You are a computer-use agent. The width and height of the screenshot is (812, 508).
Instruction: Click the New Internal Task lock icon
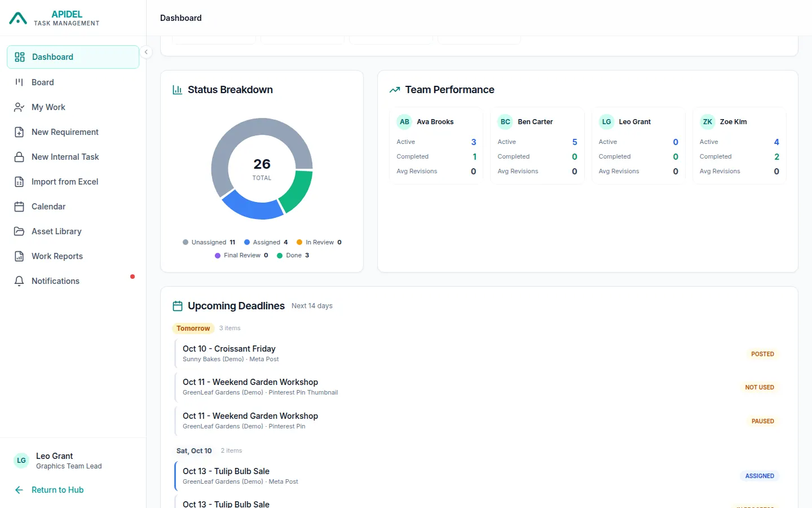19,157
